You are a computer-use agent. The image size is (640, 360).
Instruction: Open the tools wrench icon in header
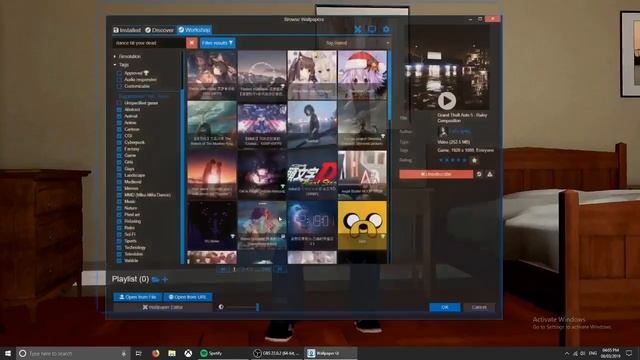coord(358,29)
